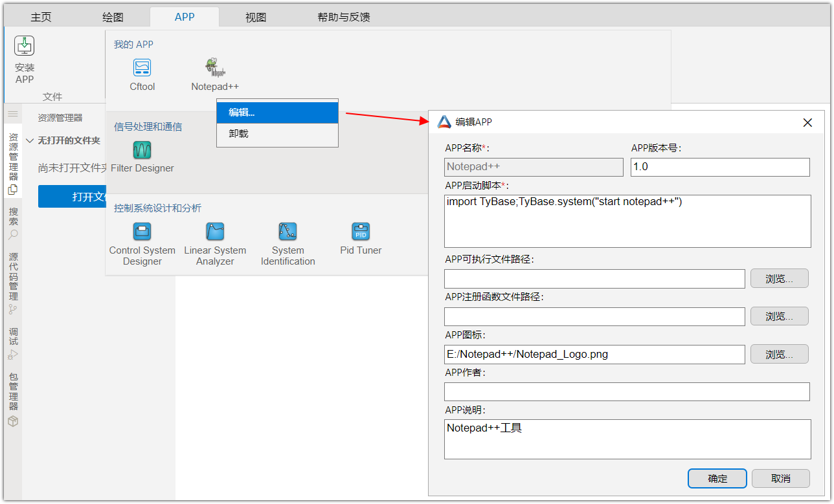Click the 控制系统设计和分析 section heading
The image size is (834, 504).
click(x=158, y=208)
